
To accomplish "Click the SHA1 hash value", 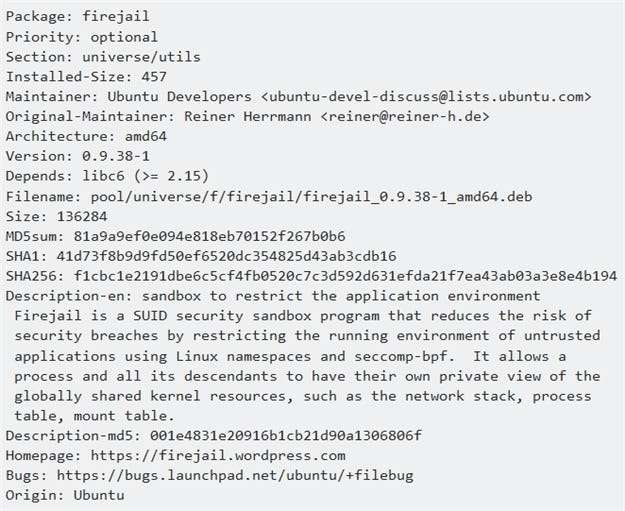I will tap(227, 256).
